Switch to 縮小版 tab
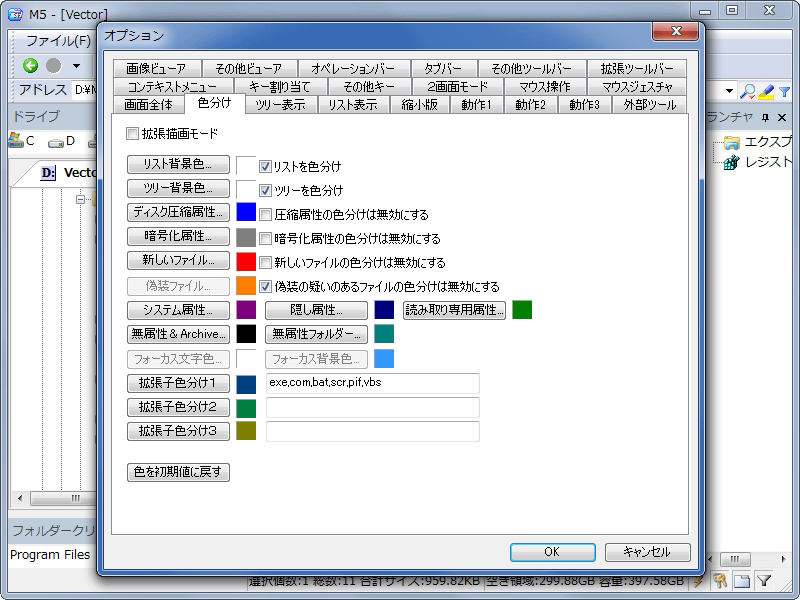The height and width of the screenshot is (600, 800). (x=420, y=105)
